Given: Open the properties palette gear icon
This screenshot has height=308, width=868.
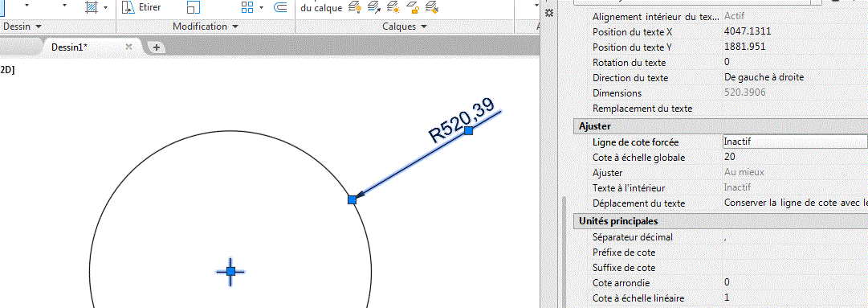Looking at the screenshot, I should tap(549, 14).
